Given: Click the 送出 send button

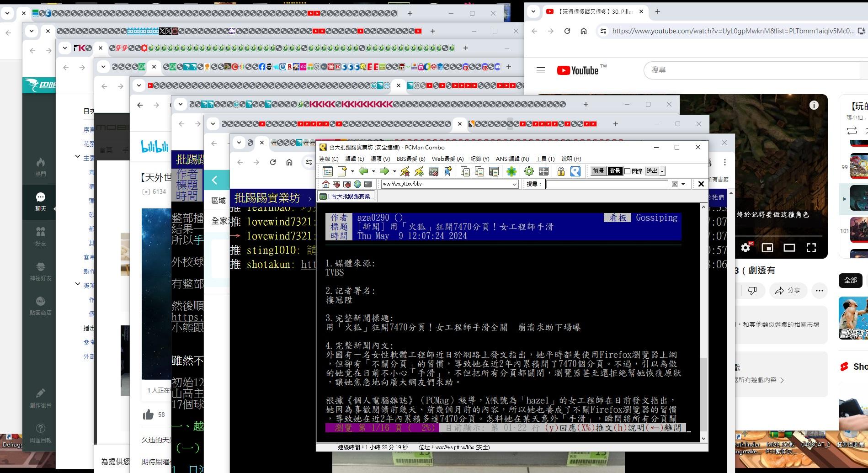Looking at the screenshot, I should point(652,171).
